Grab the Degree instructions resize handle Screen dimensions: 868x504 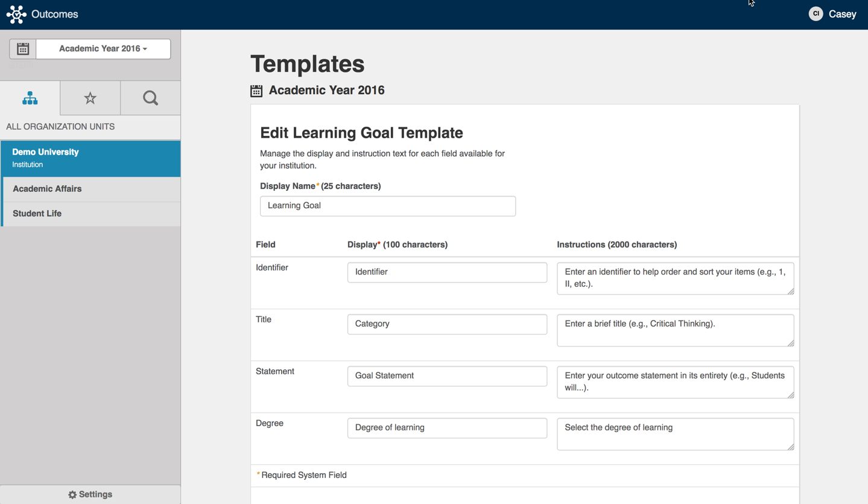pos(790,447)
